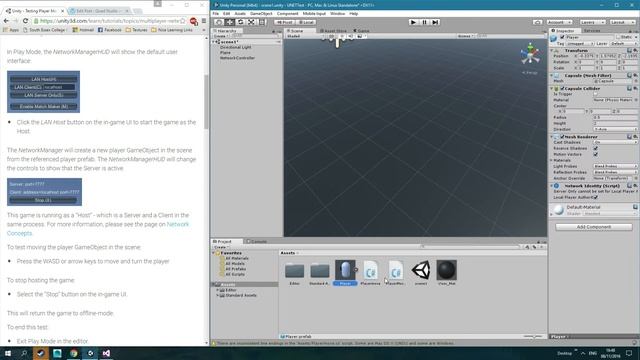Open the Cast Shadows dropdown

coord(616,142)
